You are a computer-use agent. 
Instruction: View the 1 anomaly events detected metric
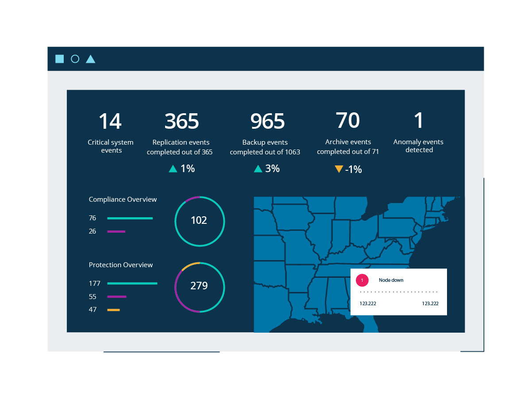click(x=418, y=121)
